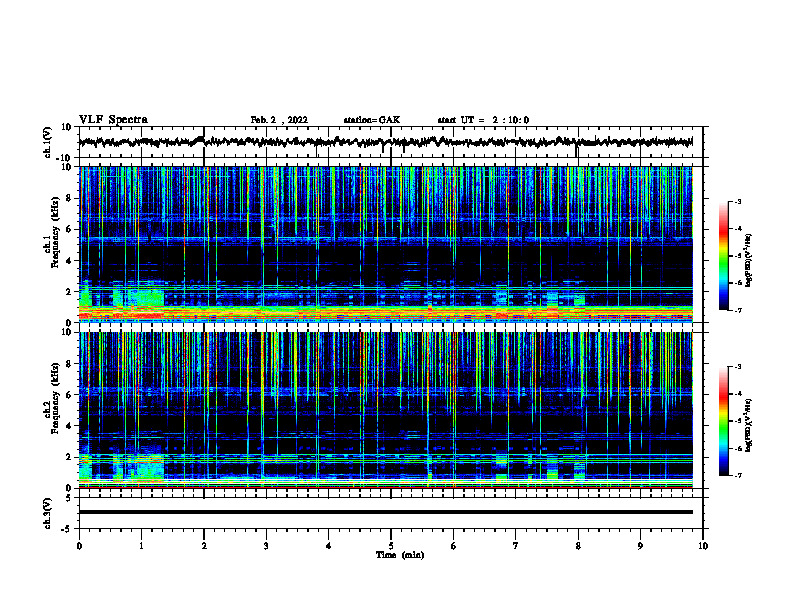Screen dimensions: 792x612
Task: Click time axis tick label "0"
Action: click(x=79, y=546)
